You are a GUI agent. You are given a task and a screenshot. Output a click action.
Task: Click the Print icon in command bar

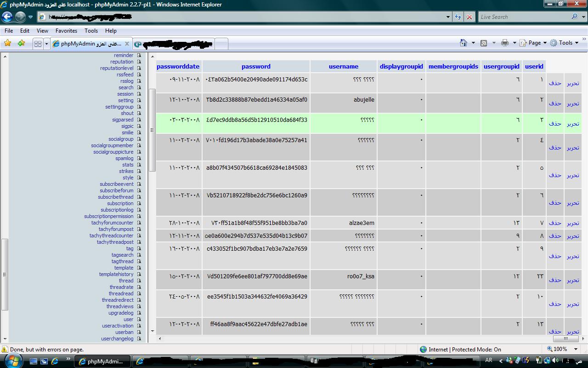coord(505,43)
